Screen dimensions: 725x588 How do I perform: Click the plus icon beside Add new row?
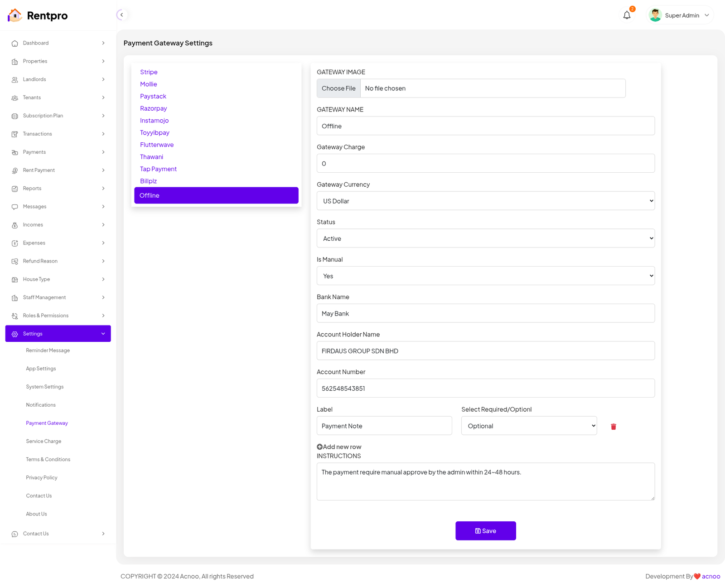(319, 447)
